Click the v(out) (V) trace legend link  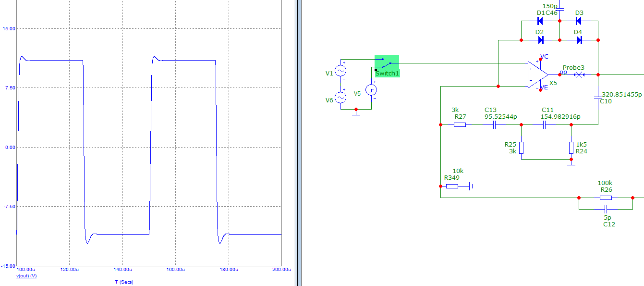pos(26,276)
